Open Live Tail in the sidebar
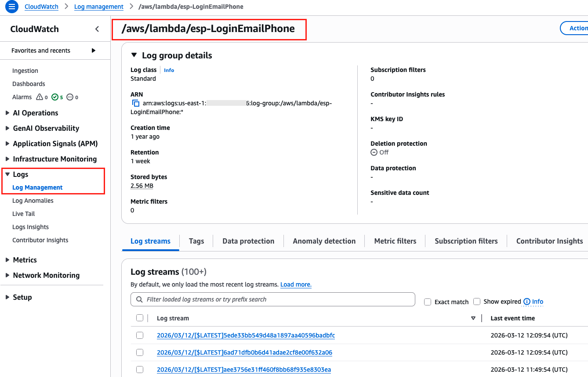The width and height of the screenshot is (588, 377). [x=24, y=214]
